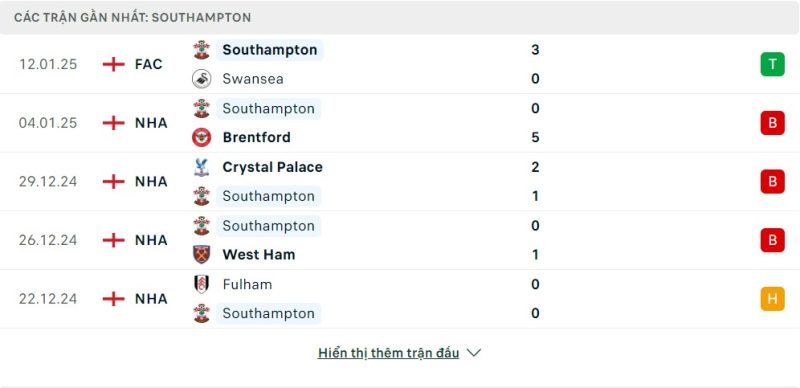Image resolution: width=800 pixels, height=388 pixels.
Task: Click the orange H draw badge
Action: [772, 299]
